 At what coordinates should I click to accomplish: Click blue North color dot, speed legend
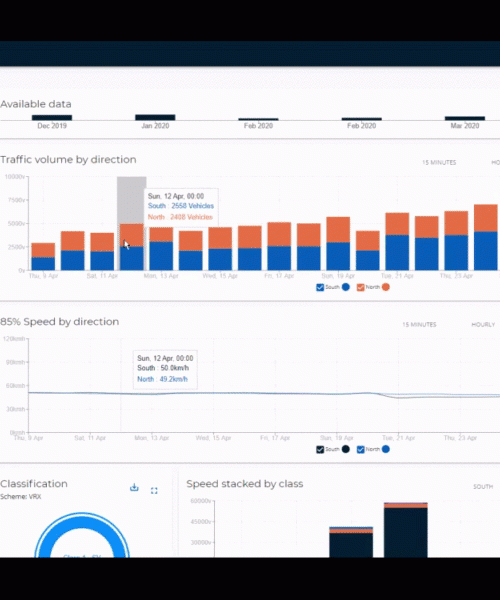tap(386, 449)
